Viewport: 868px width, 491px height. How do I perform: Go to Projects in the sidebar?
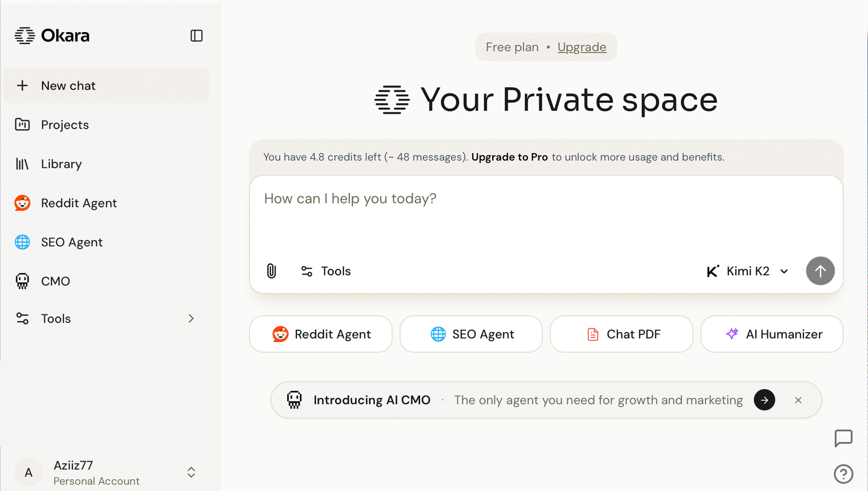tap(65, 125)
